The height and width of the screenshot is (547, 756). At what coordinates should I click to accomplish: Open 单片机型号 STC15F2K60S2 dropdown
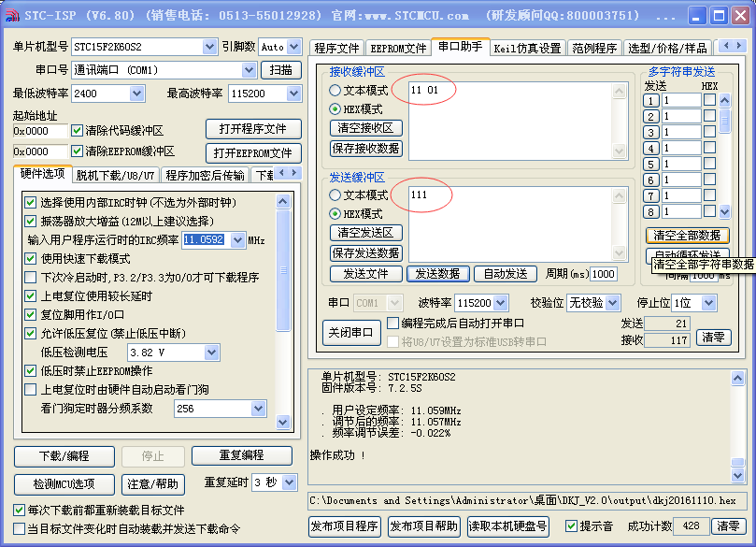(x=209, y=47)
